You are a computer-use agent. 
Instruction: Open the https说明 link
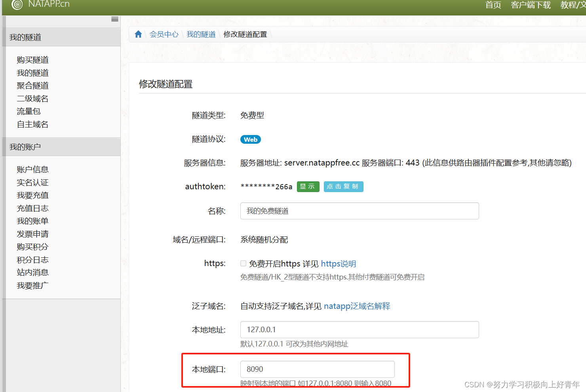click(339, 264)
